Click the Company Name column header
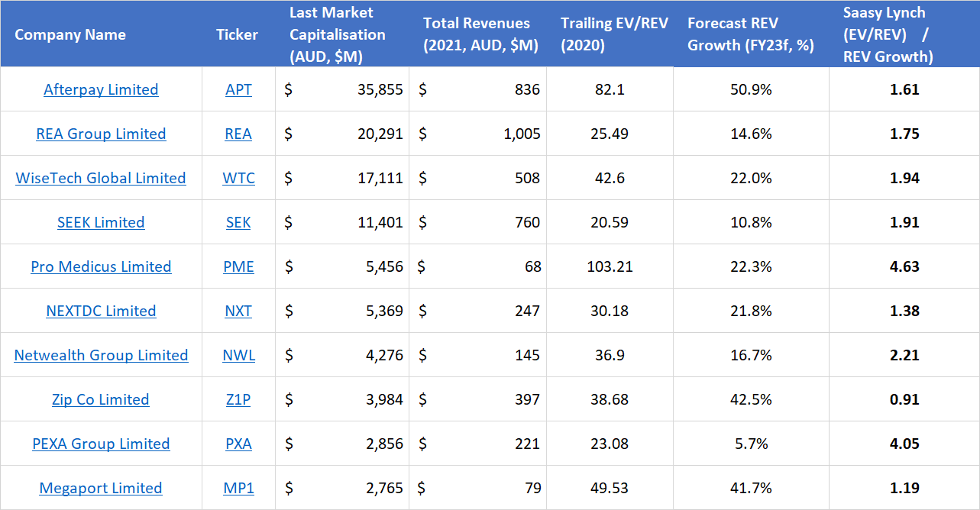 coord(70,34)
